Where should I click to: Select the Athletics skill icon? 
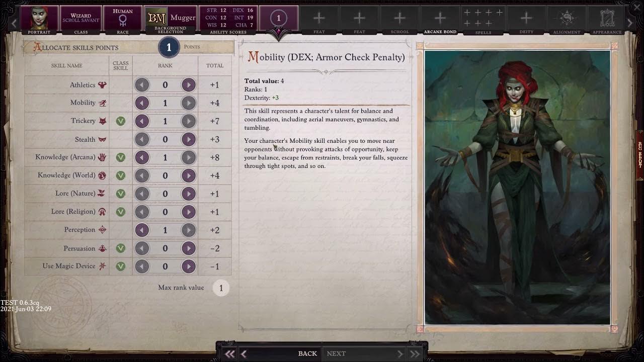(102, 85)
